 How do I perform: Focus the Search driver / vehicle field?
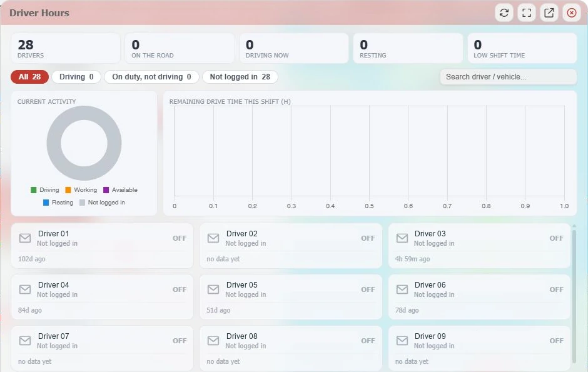508,77
